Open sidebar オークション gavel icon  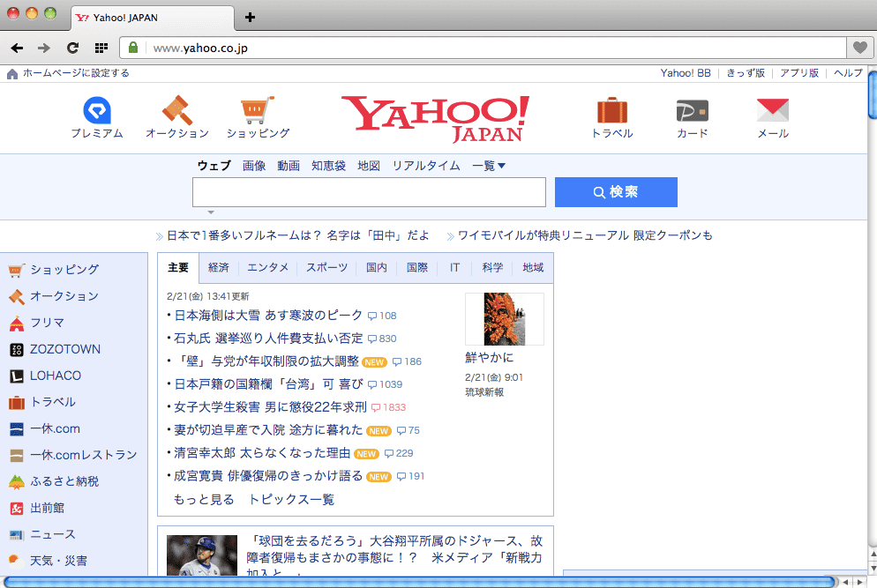[x=17, y=297]
